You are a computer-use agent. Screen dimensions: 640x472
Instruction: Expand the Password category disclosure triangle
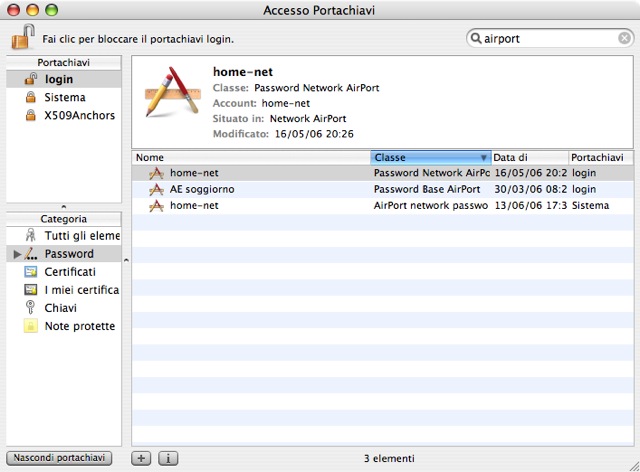17,254
